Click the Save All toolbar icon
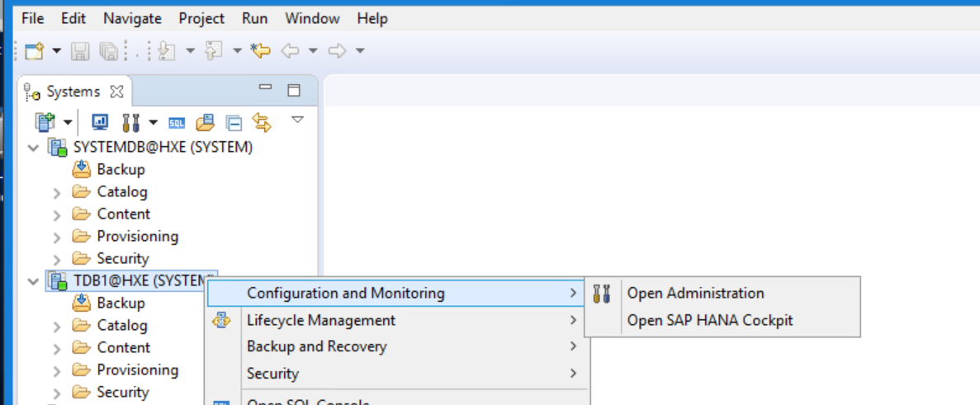This screenshot has height=405, width=980. [x=108, y=50]
